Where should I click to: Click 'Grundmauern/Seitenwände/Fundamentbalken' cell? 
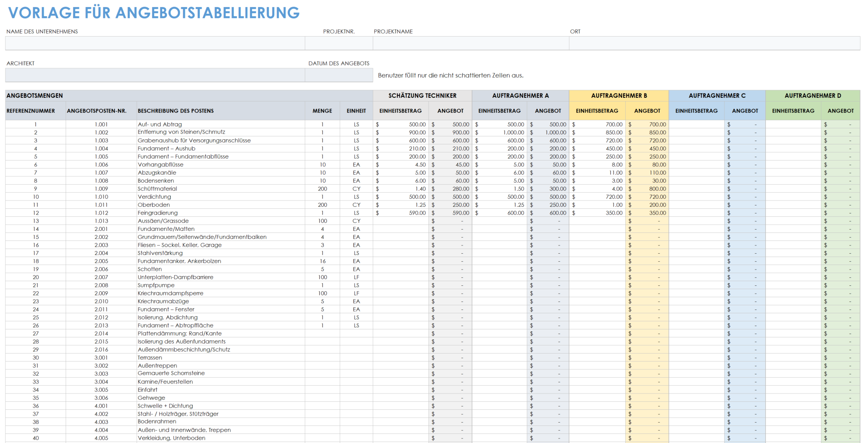(x=221, y=237)
